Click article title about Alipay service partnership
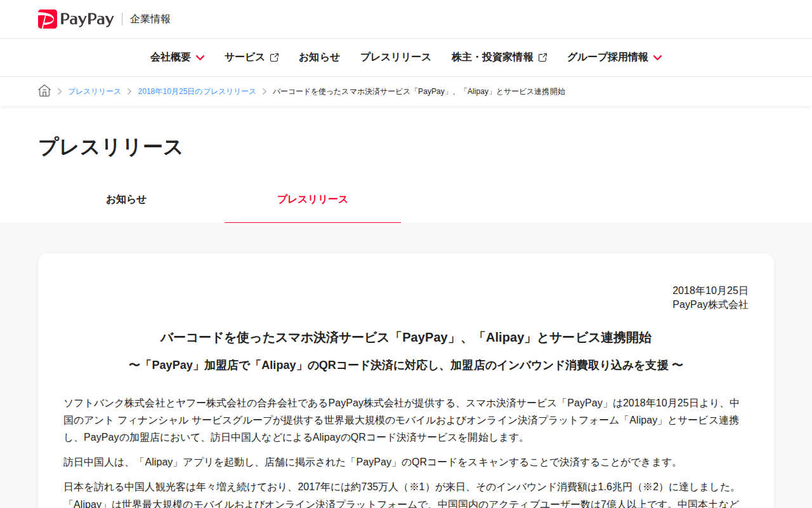Screen dimensions: 812x508 point(406,337)
